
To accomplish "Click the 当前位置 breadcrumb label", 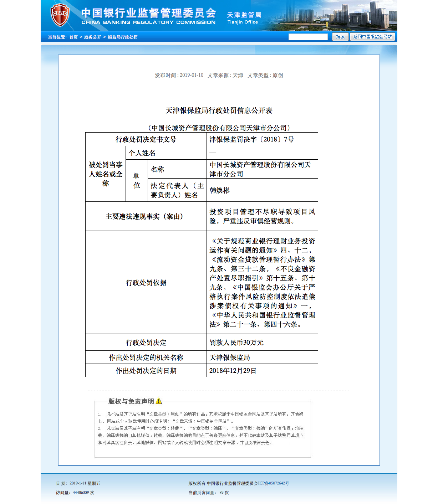I will (x=57, y=37).
